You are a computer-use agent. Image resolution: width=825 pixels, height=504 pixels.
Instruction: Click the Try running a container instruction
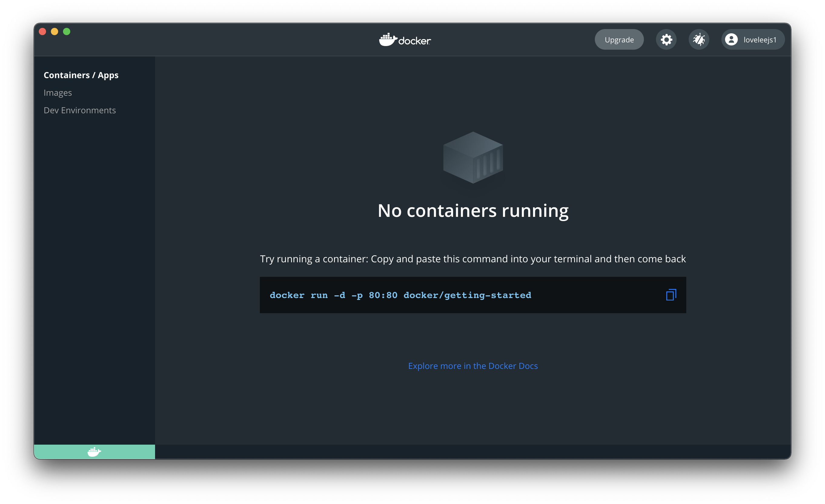coord(473,259)
